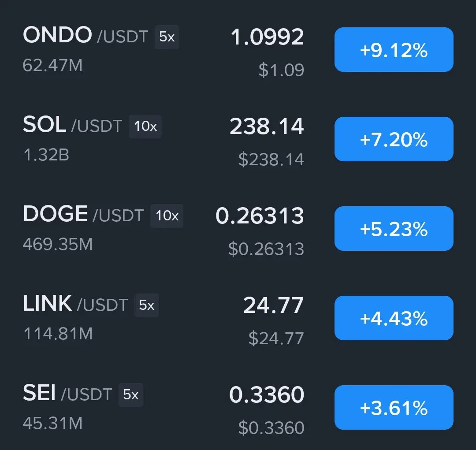Click the SEI dollar price $0.3360

pyautogui.click(x=271, y=428)
